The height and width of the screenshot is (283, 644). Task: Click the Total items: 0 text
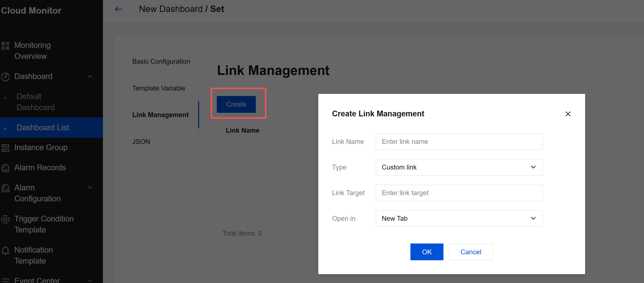(242, 233)
